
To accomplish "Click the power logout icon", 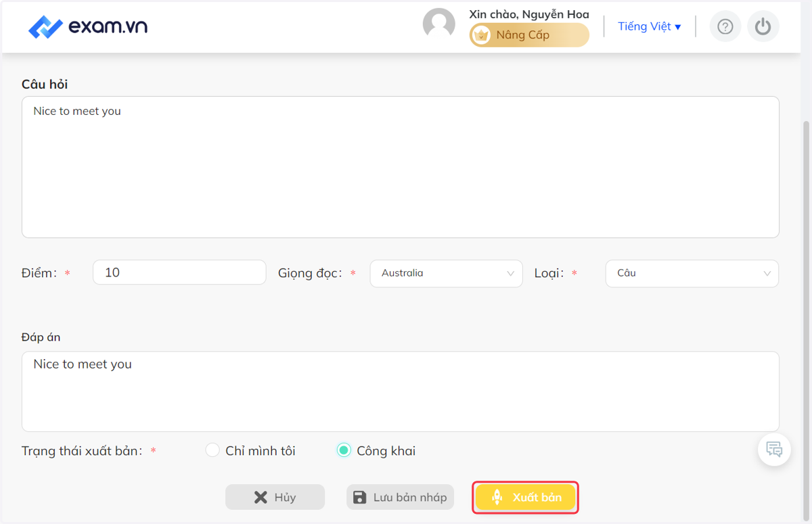I will [763, 26].
